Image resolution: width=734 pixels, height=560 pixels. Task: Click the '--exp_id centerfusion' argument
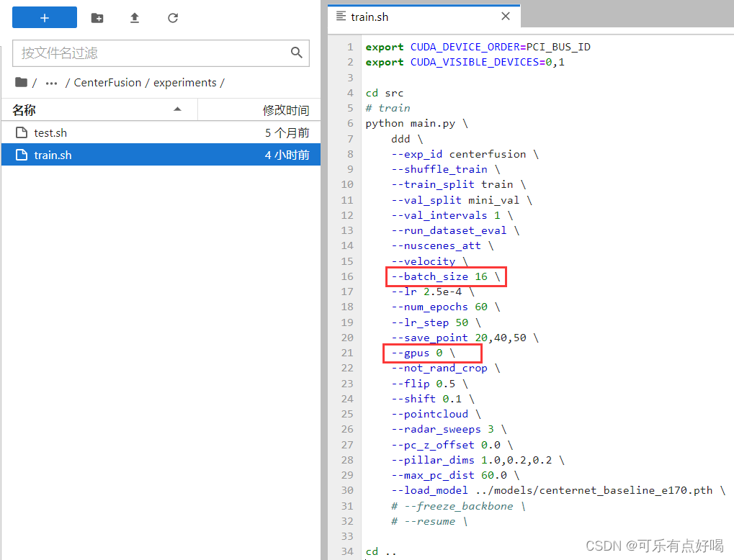click(458, 154)
